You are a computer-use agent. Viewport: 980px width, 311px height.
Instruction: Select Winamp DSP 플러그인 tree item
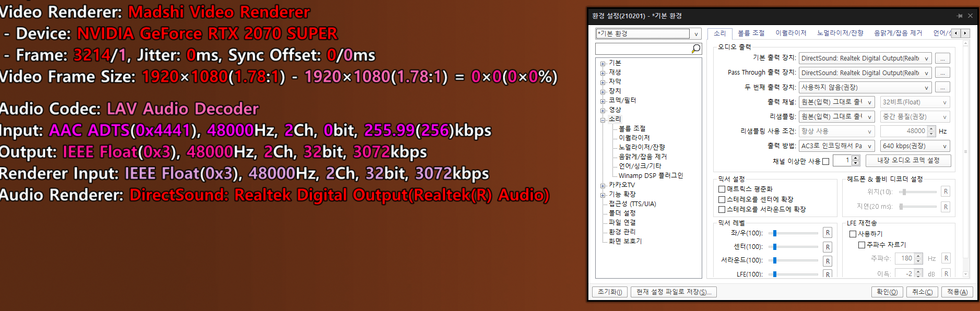(x=651, y=175)
